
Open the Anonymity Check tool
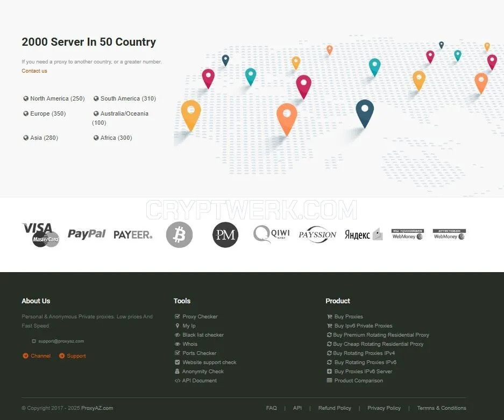pyautogui.click(x=203, y=372)
